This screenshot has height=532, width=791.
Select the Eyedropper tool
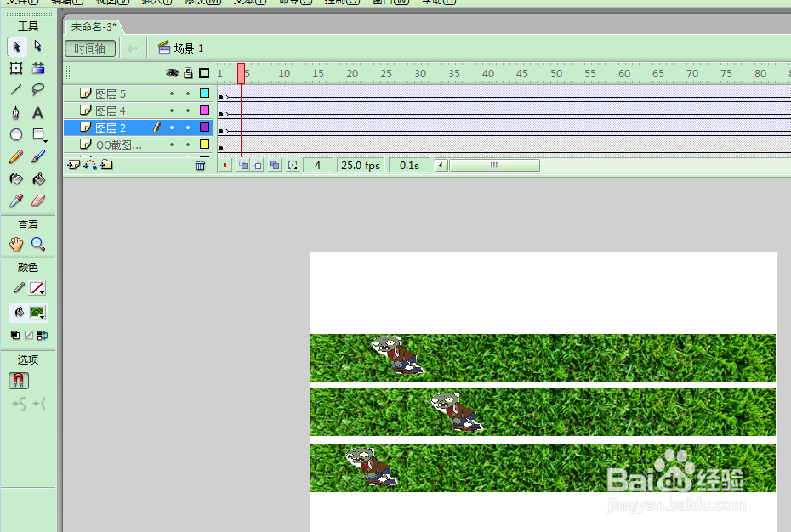[x=16, y=201]
